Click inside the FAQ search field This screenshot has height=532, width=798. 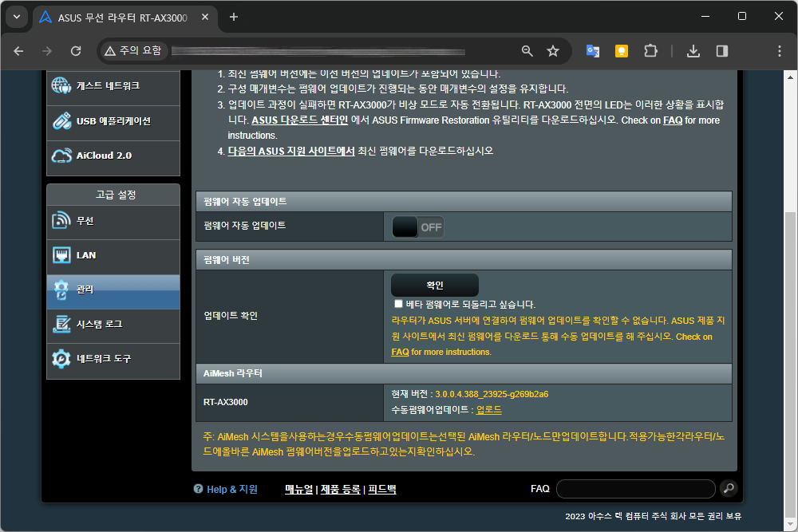636,489
